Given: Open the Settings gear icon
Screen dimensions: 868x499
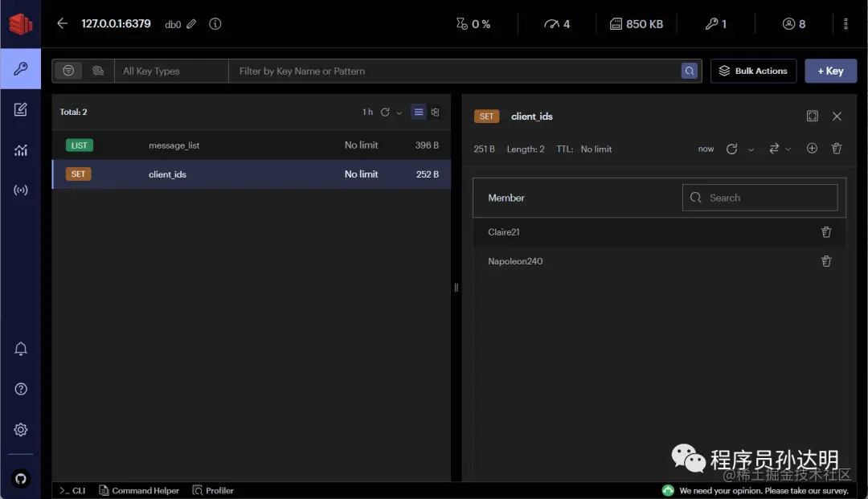Looking at the screenshot, I should click(20, 429).
